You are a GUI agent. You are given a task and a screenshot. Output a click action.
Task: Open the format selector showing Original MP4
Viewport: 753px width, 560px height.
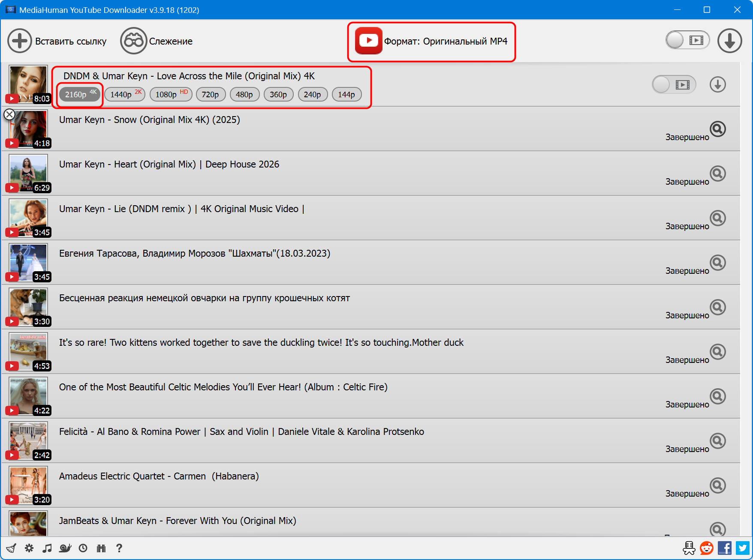tap(431, 41)
